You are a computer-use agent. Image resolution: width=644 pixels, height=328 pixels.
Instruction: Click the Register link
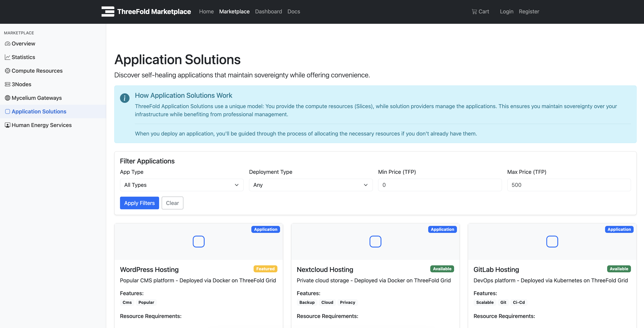coord(529,12)
